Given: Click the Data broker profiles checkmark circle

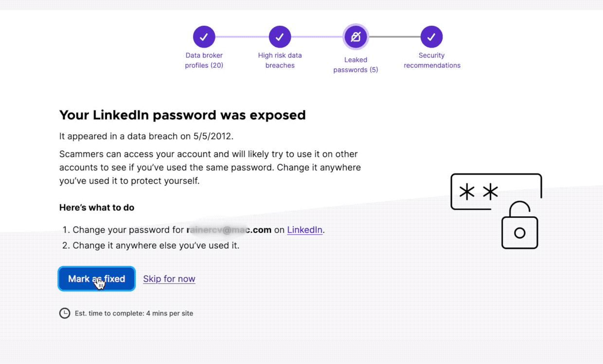Looking at the screenshot, I should click(x=204, y=37).
